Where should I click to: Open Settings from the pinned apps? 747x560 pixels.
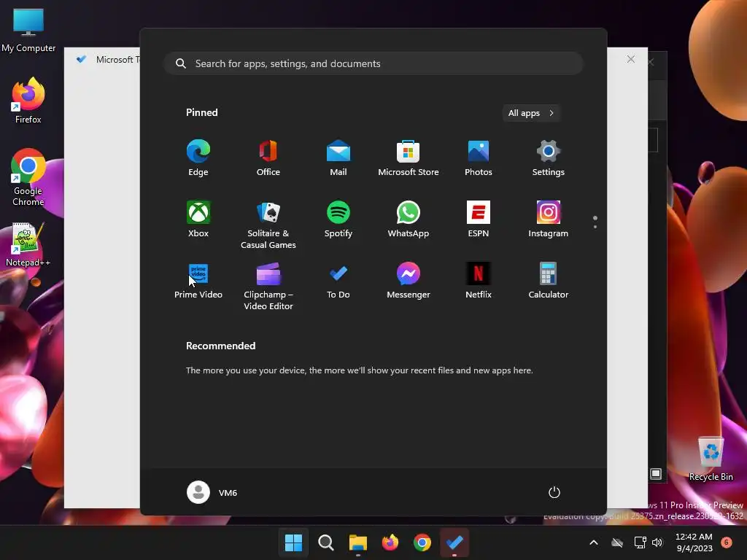point(549,158)
